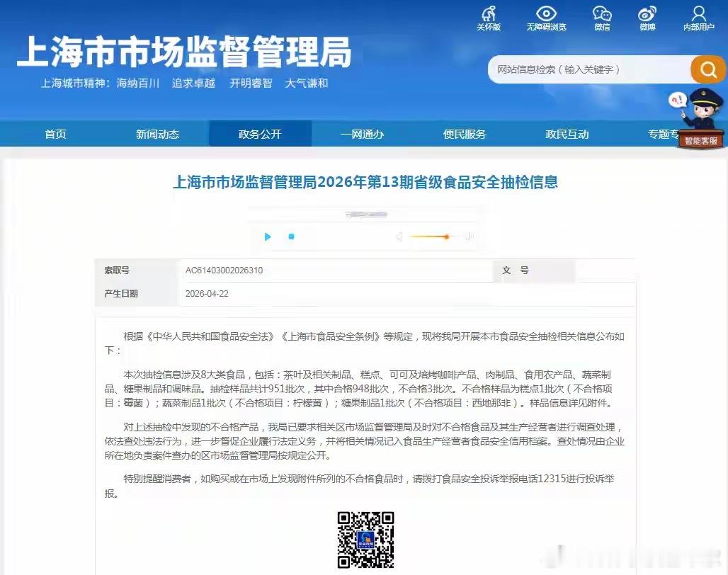Open the partially hidden 专题专栏 tab
The height and width of the screenshot is (575, 728).
[663, 134]
